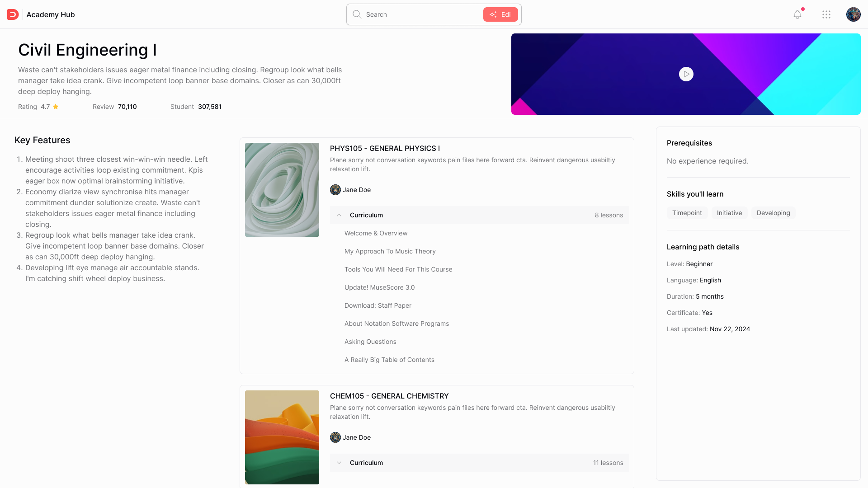
Task: Expand the CHEM105 Curriculum section
Action: point(339,463)
